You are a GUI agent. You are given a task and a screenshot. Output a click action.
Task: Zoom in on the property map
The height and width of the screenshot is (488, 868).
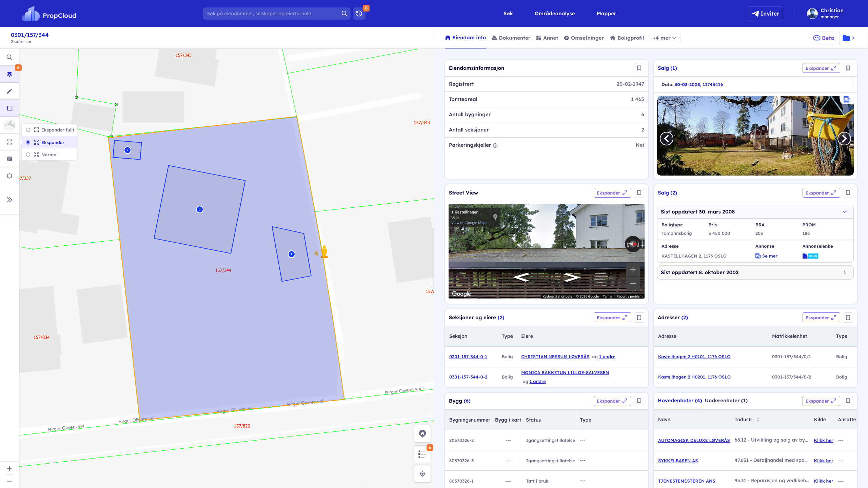(9, 469)
